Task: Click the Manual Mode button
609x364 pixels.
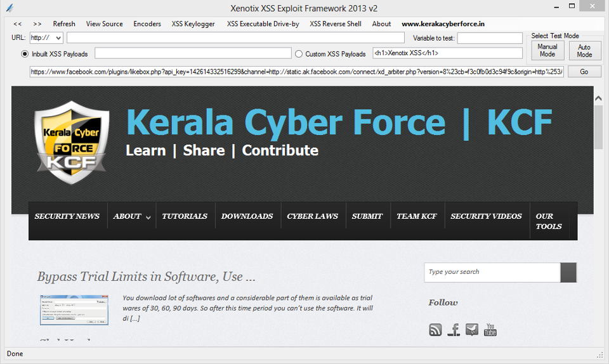Action: pyautogui.click(x=547, y=51)
